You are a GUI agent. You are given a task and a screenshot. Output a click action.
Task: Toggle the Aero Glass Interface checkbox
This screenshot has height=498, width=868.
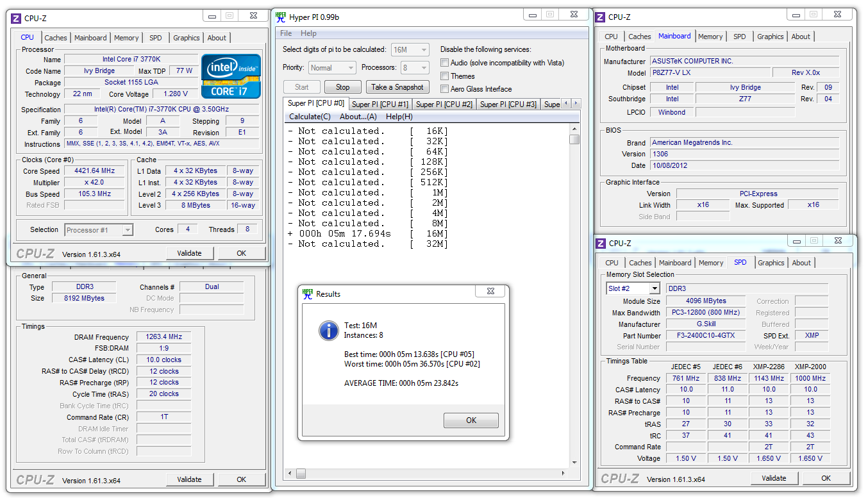pyautogui.click(x=444, y=89)
